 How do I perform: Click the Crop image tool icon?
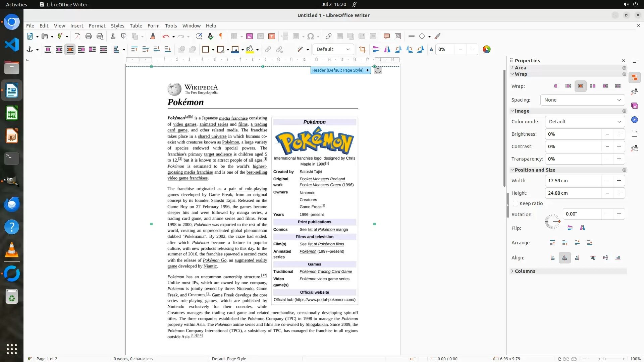pos(362,50)
